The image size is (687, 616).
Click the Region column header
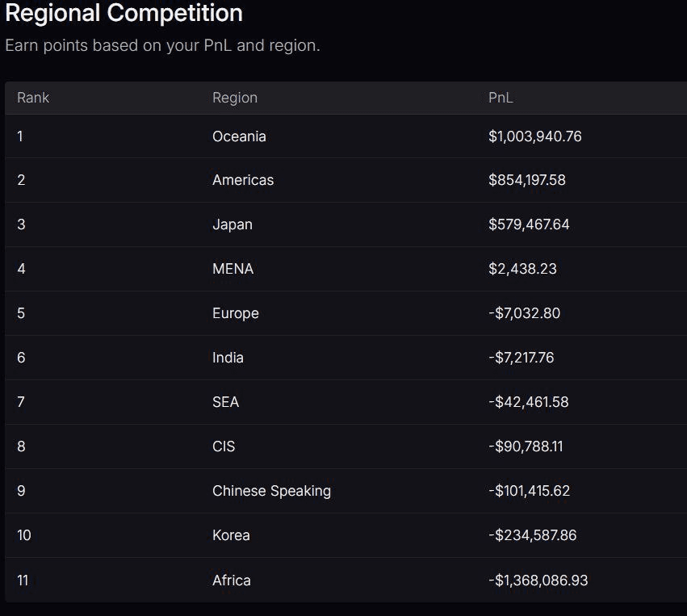[x=235, y=98]
